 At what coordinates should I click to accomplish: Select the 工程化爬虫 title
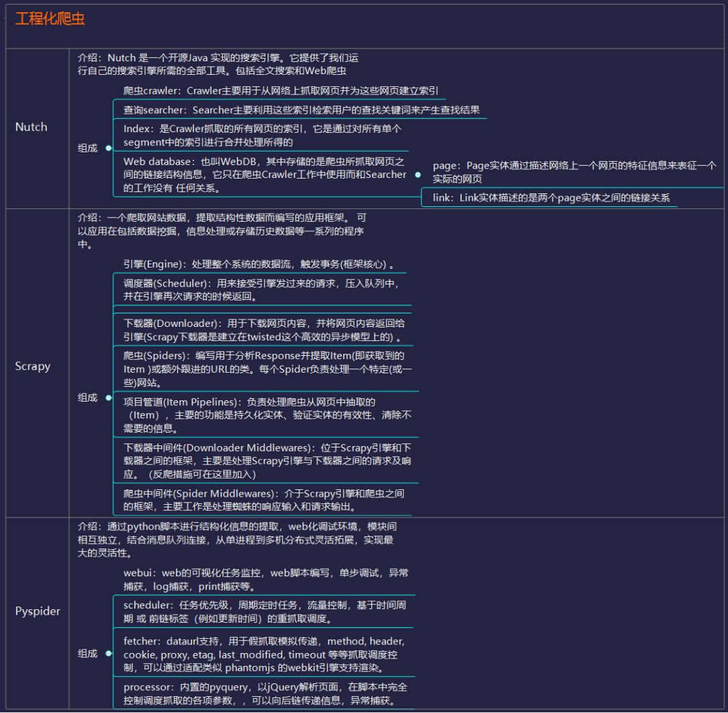tap(50, 19)
